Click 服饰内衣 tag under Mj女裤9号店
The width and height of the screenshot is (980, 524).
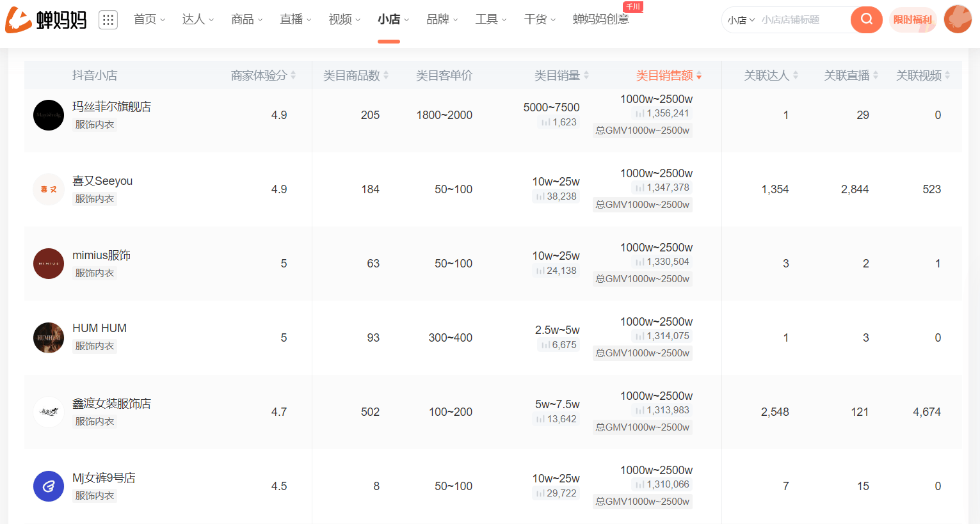95,496
